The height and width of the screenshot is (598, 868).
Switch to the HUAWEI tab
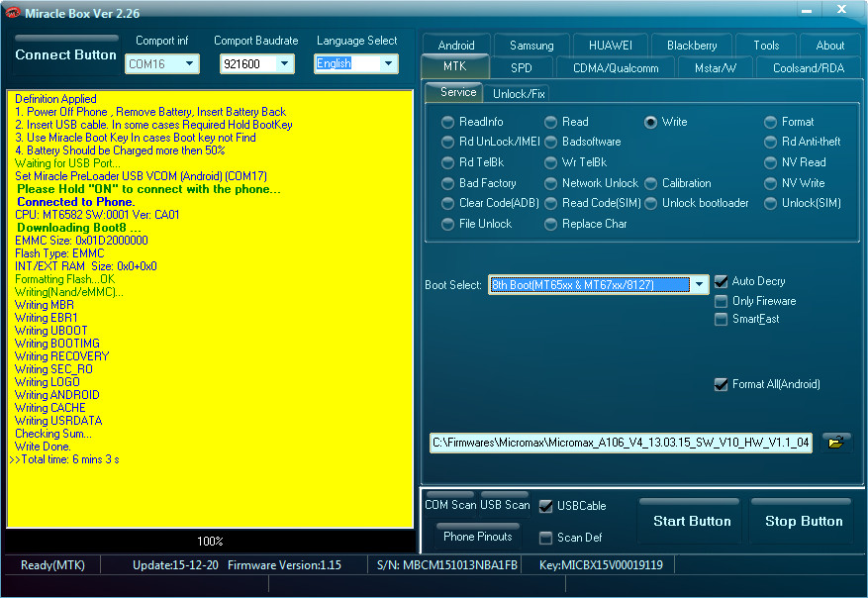click(611, 46)
